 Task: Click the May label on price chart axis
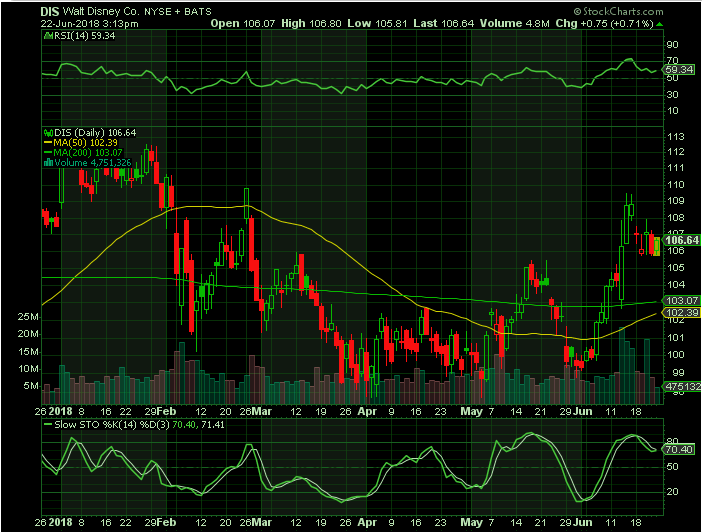click(x=471, y=411)
